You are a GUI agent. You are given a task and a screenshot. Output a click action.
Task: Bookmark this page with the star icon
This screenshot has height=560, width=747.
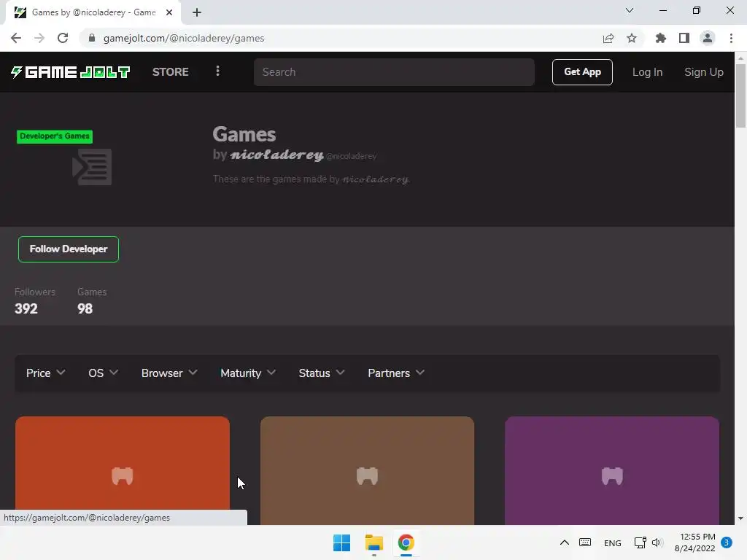point(632,38)
